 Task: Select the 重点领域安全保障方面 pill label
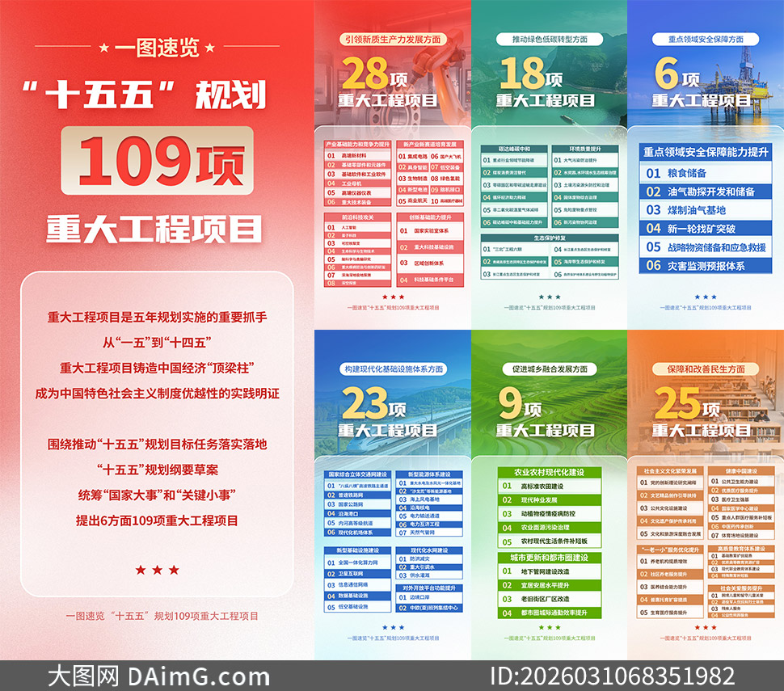[705, 38]
